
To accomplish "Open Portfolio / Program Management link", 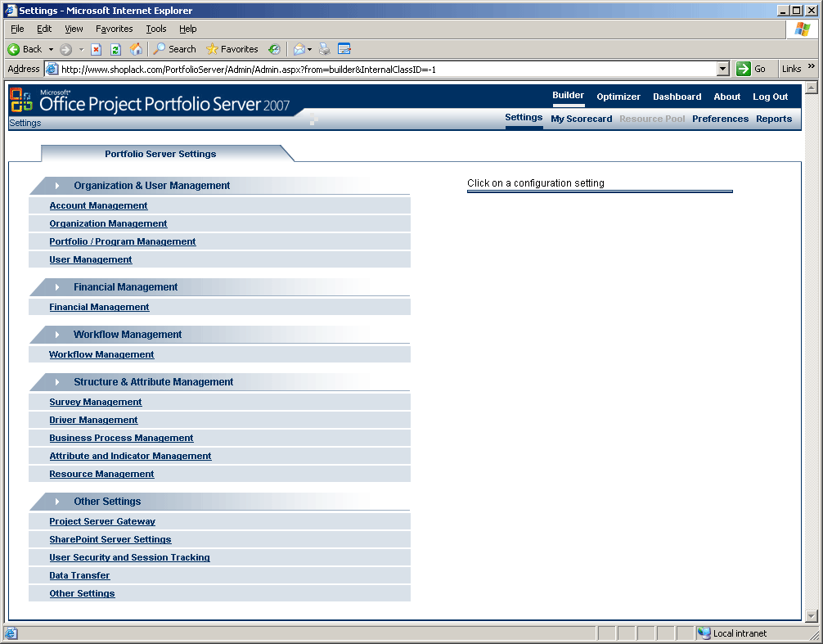I will coord(122,241).
